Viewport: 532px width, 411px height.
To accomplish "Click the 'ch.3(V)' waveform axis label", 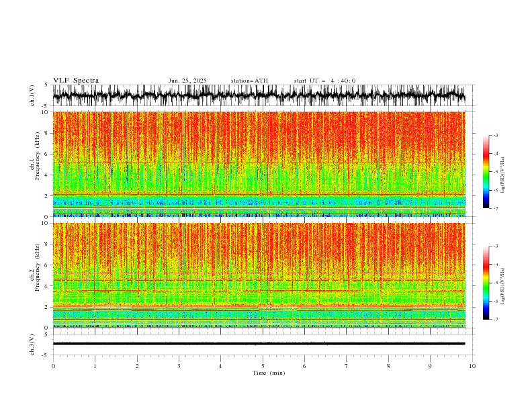I will pyautogui.click(x=32, y=345).
